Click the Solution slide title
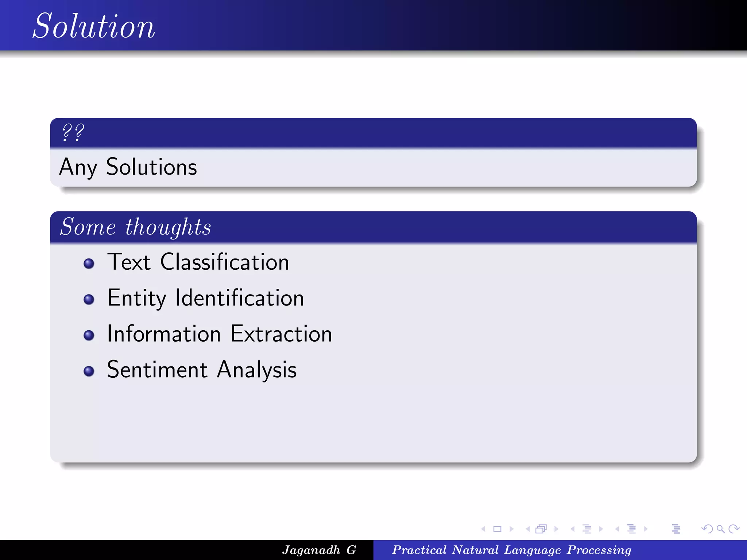Image resolution: width=747 pixels, height=560 pixels. click(94, 26)
